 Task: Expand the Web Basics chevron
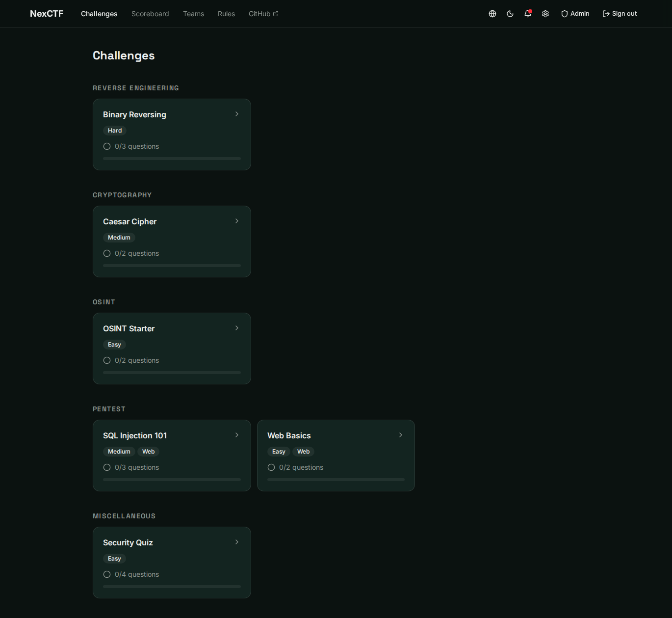tap(401, 435)
